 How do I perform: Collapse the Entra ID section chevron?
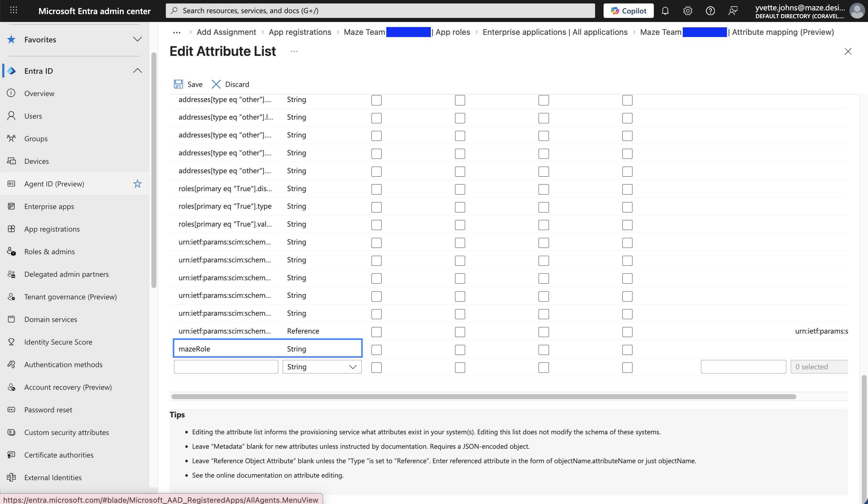click(x=138, y=71)
